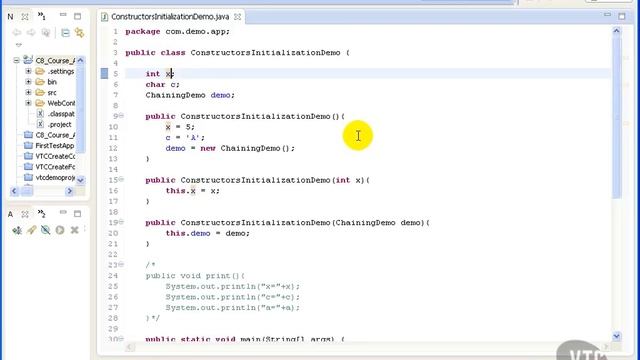Image resolution: width=640 pixels, height=360 pixels.
Task: Click text "ChainingDemo demo;" on line 7
Action: coord(190,95)
